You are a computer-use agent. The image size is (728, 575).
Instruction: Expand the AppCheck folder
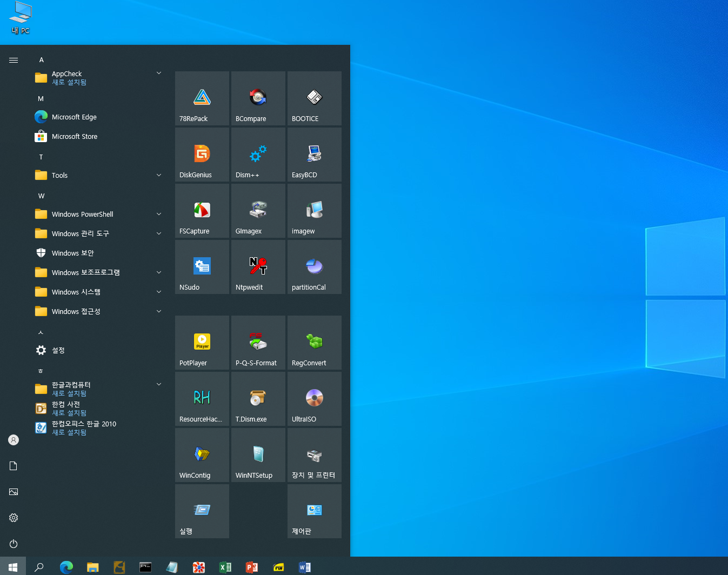pos(98,78)
